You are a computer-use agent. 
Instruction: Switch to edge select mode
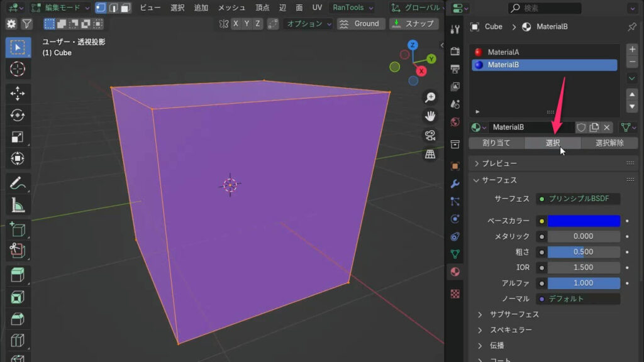(x=113, y=8)
